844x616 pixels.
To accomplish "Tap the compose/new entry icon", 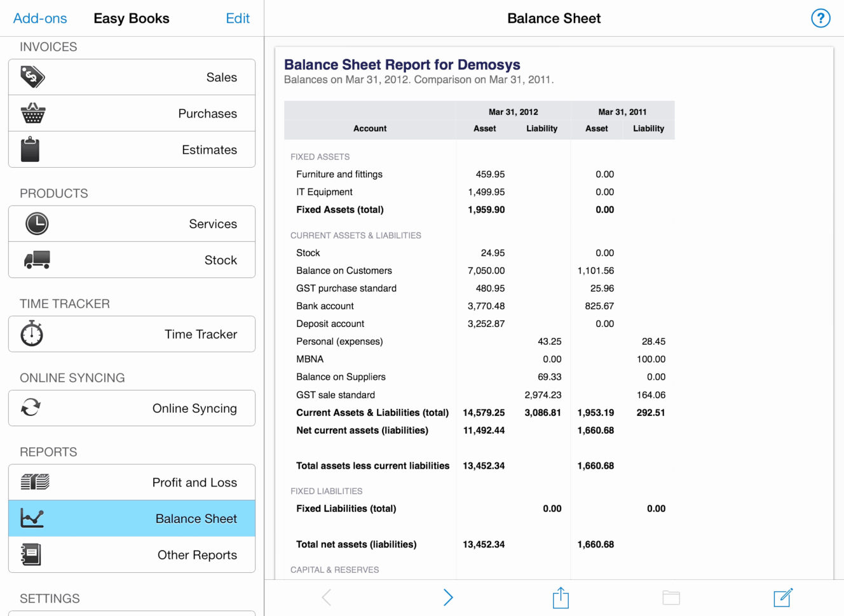I will 783,597.
